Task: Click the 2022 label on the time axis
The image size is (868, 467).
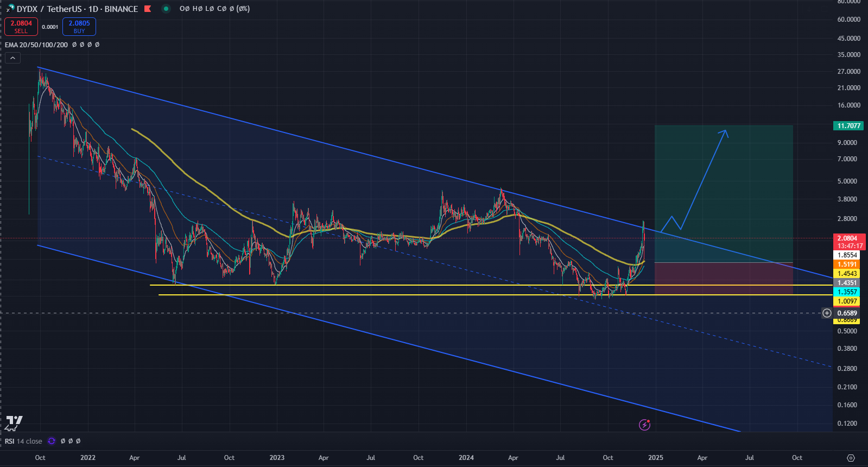Action: (88, 458)
